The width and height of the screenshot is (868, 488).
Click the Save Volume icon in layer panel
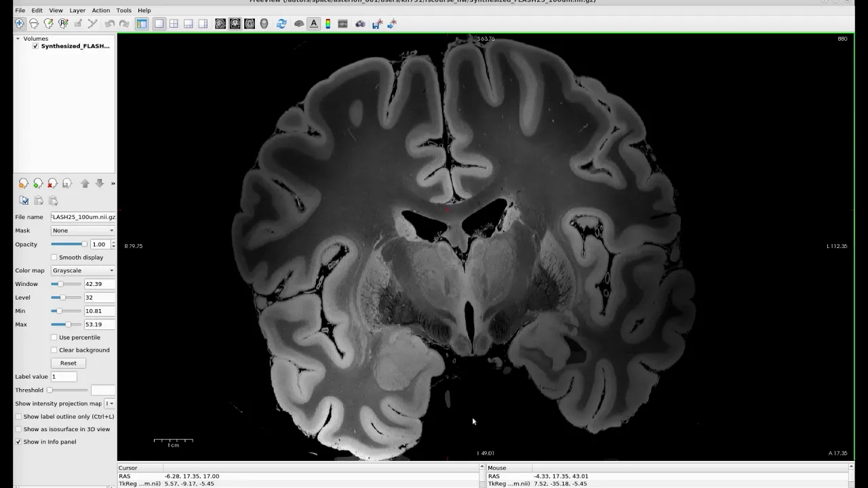click(67, 184)
